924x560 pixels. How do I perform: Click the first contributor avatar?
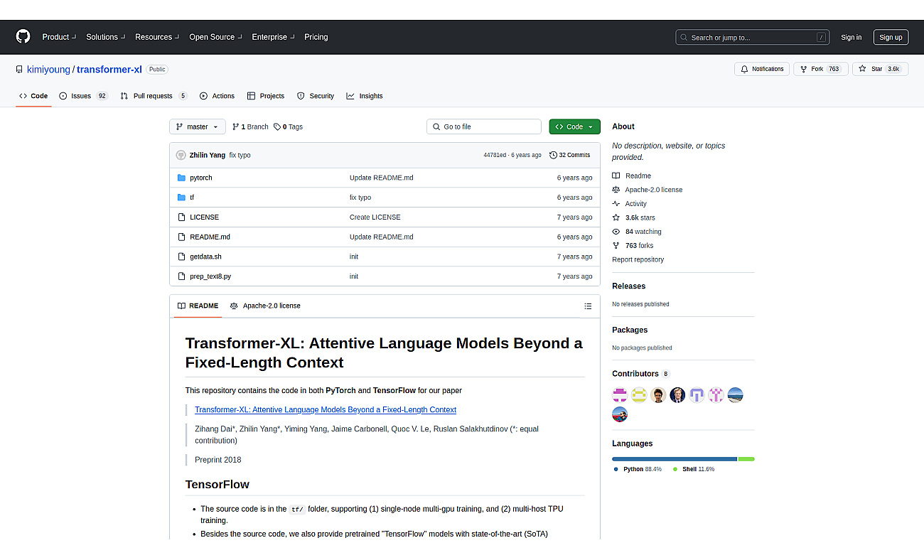click(620, 395)
